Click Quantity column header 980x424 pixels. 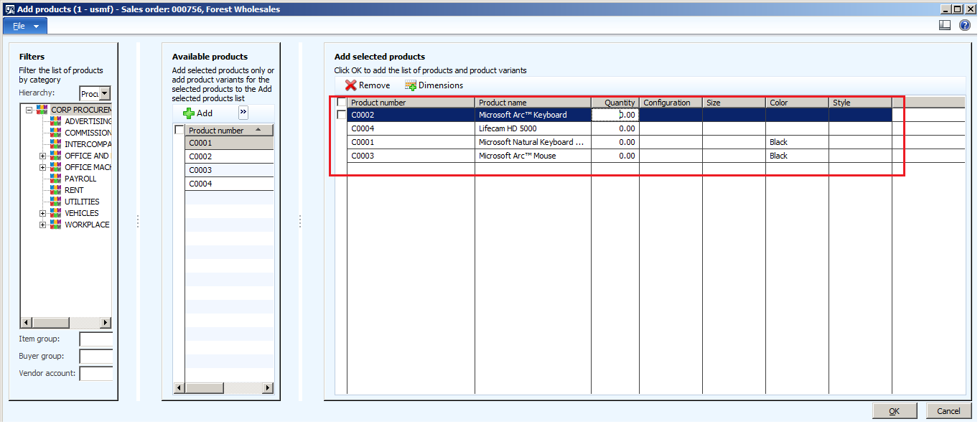point(615,103)
